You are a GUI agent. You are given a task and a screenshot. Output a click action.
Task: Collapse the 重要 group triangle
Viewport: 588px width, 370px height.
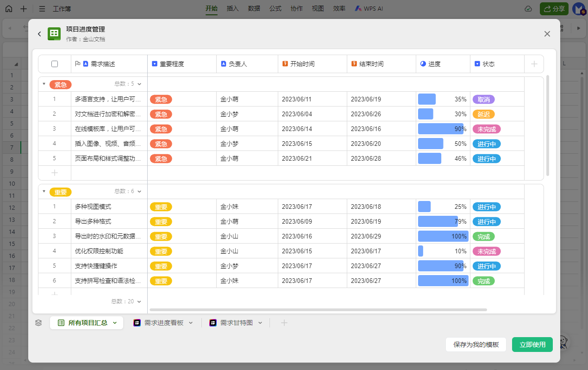(44, 191)
